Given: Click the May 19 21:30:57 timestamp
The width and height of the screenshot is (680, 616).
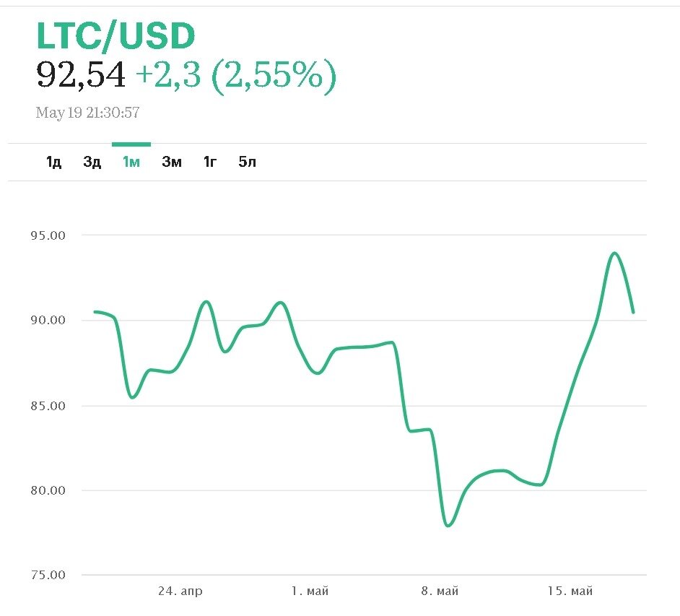Looking at the screenshot, I should 87,113.
